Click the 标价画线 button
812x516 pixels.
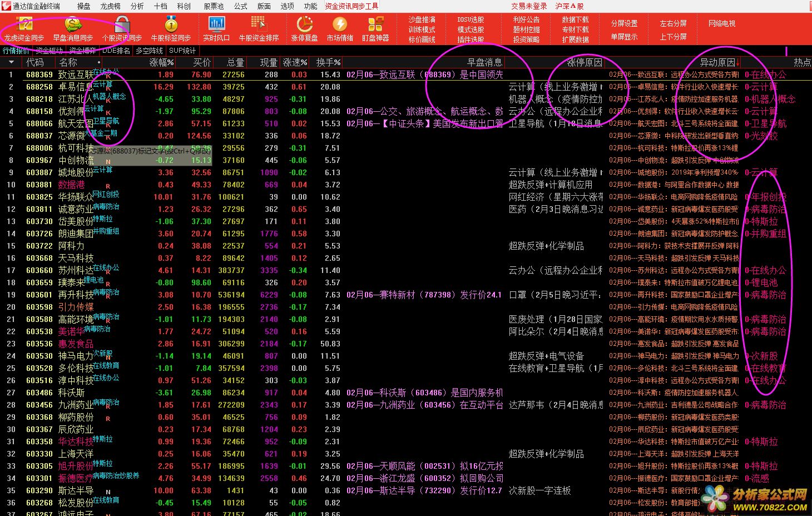pos(422,39)
